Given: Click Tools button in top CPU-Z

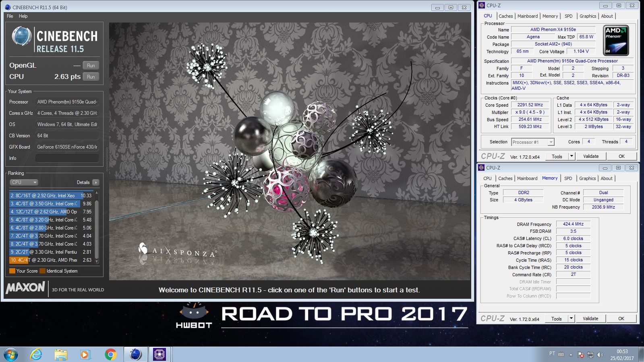Looking at the screenshot, I should 557,156.
